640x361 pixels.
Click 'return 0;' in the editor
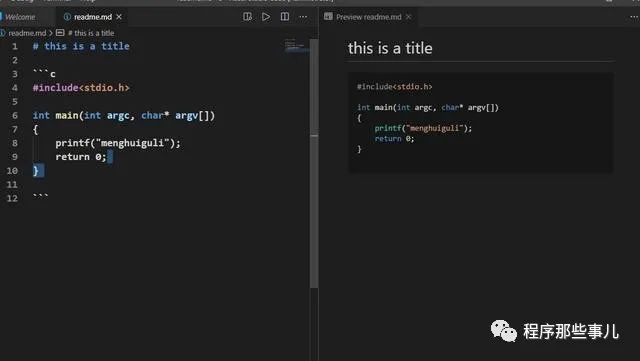pos(81,157)
